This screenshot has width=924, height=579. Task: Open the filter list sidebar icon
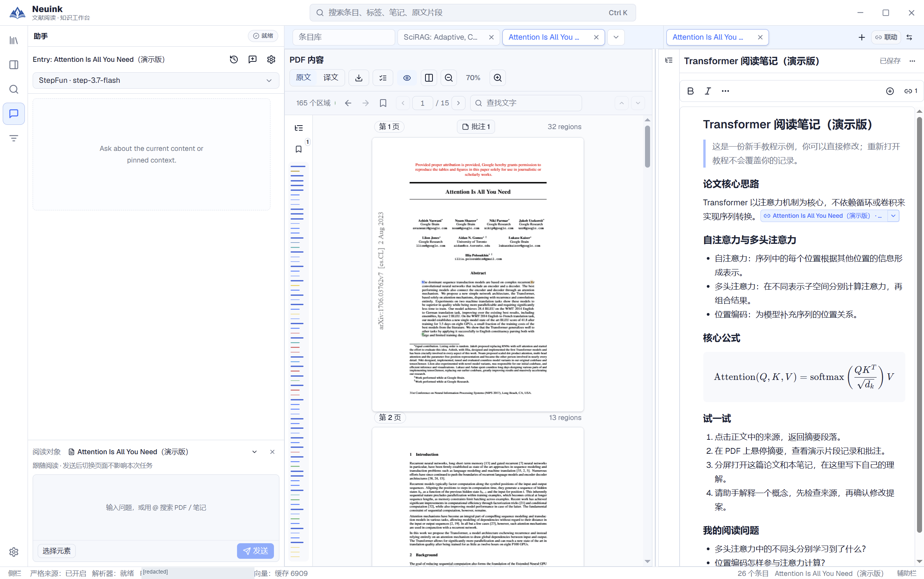(x=14, y=138)
